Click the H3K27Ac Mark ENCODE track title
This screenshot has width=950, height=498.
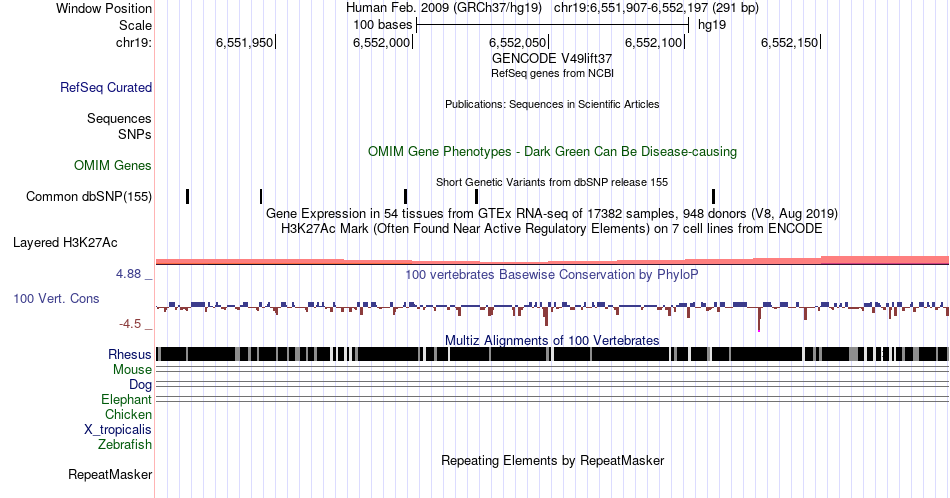[552, 228]
